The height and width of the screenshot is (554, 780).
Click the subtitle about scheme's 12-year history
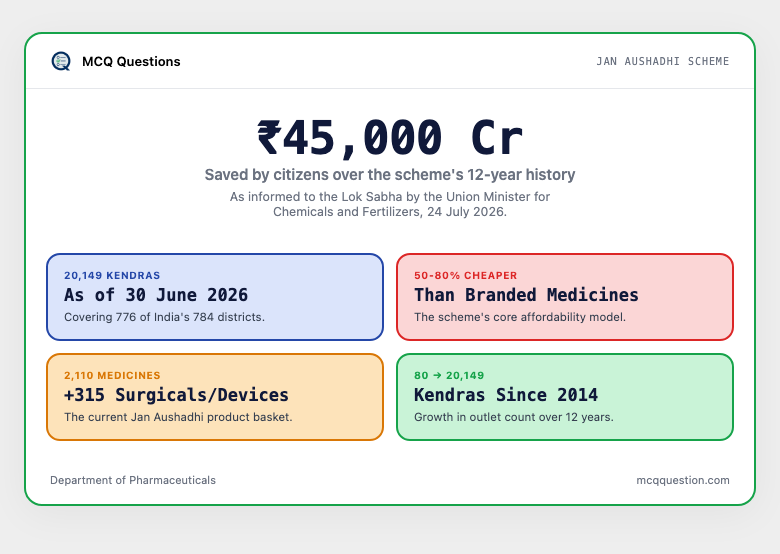click(x=390, y=175)
